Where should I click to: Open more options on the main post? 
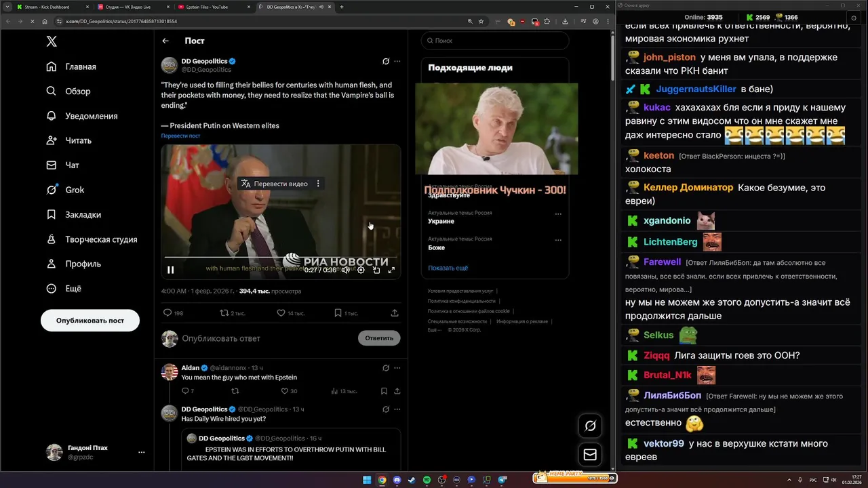point(397,62)
